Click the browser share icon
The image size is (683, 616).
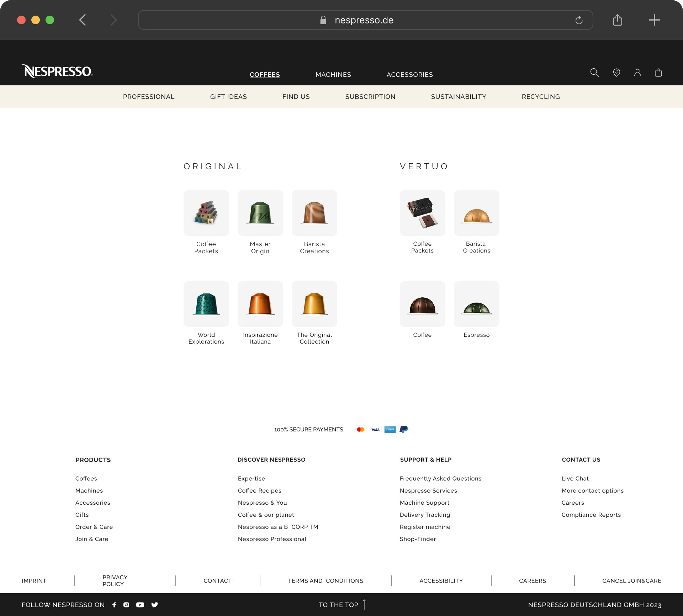click(x=618, y=20)
